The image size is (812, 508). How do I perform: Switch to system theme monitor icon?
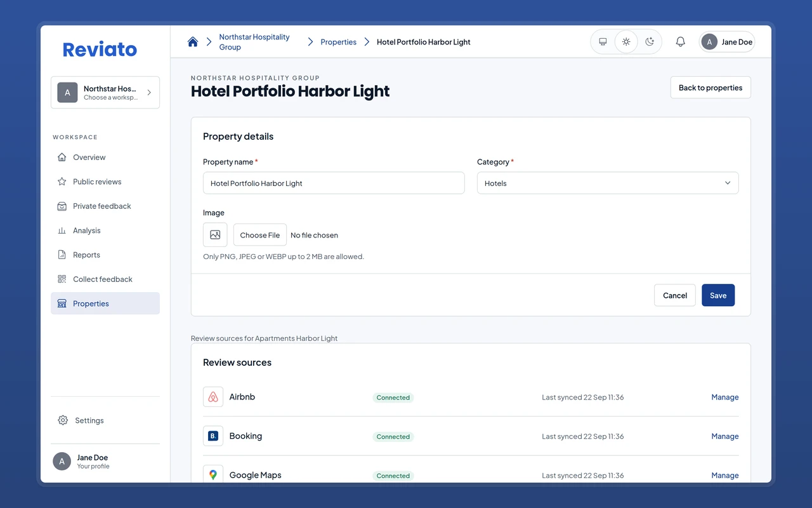tap(603, 42)
